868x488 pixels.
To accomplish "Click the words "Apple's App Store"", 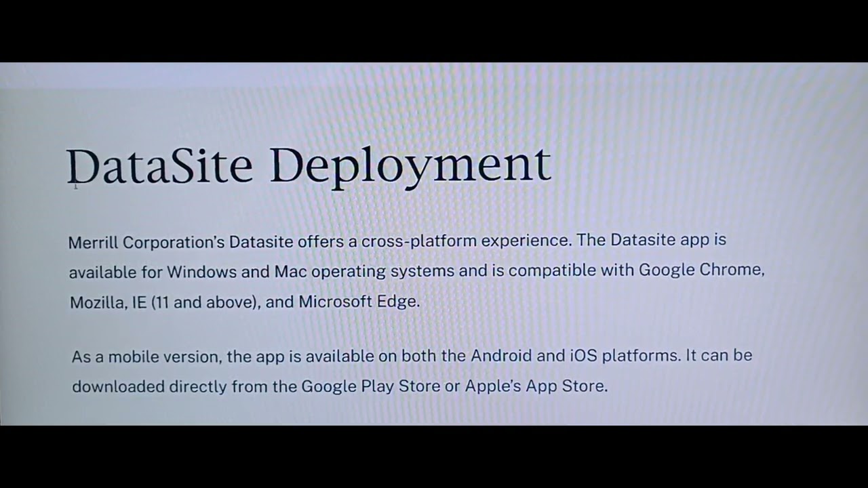I will click(x=536, y=386).
